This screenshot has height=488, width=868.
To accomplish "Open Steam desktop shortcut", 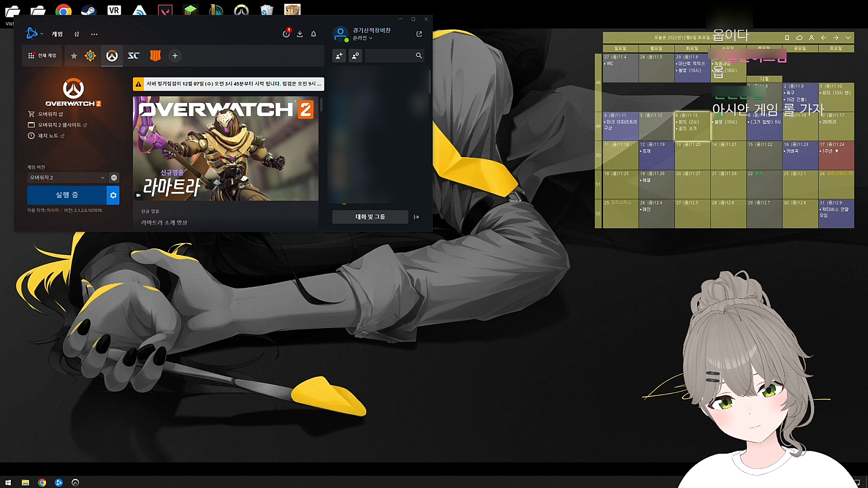I will tap(89, 11).
